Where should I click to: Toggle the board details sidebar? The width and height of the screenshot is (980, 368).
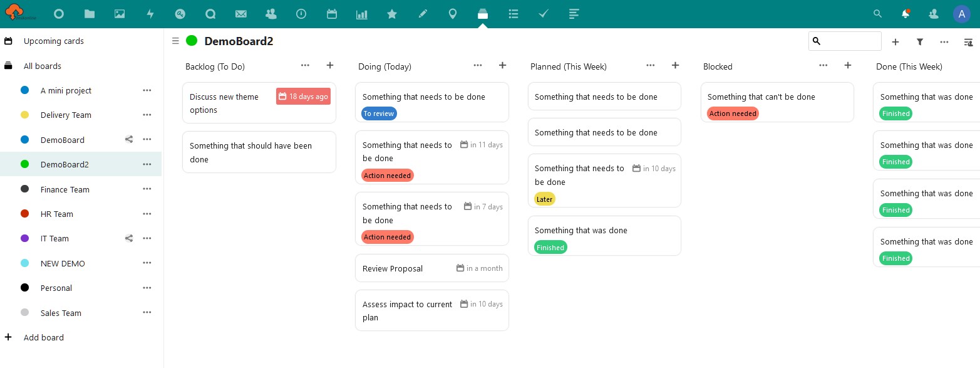click(969, 42)
